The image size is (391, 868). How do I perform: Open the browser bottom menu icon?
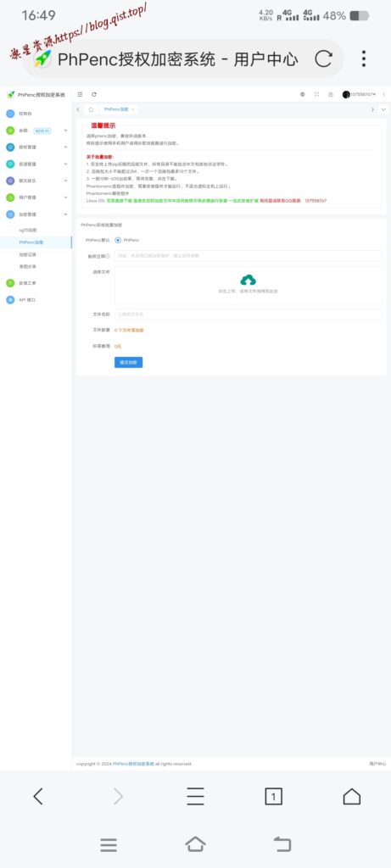(x=195, y=796)
